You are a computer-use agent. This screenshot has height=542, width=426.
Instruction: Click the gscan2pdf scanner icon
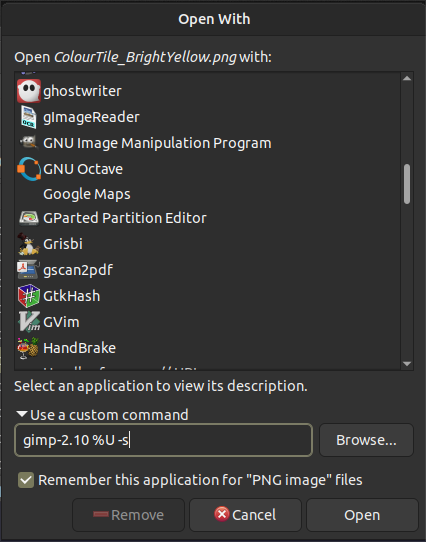pyautogui.click(x=29, y=270)
